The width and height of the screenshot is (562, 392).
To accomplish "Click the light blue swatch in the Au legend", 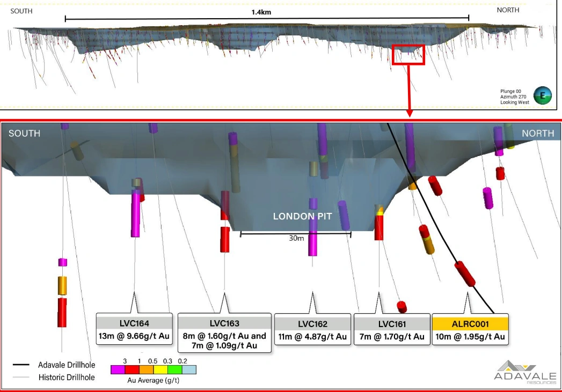I will click(x=189, y=369).
